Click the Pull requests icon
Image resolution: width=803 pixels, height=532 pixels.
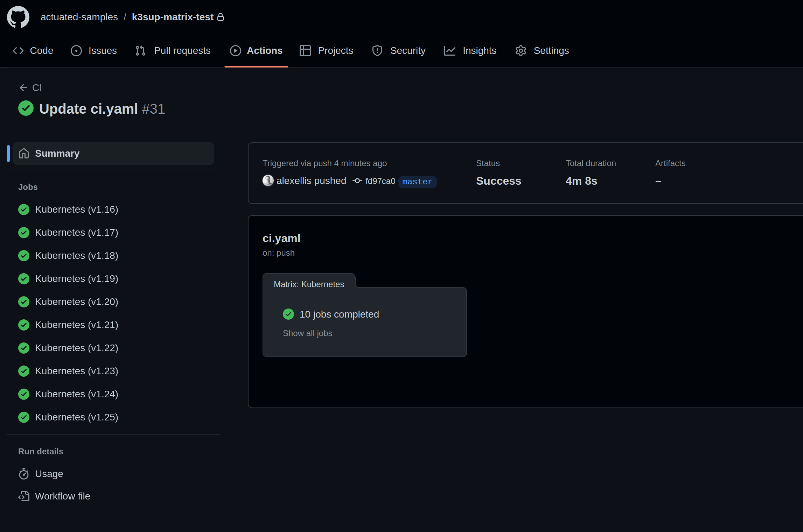(x=141, y=50)
